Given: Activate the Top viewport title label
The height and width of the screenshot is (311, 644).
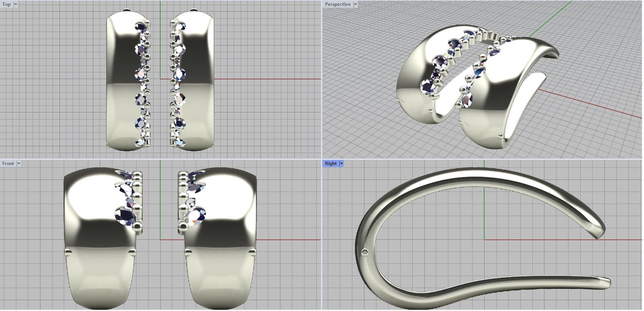Looking at the screenshot, I should [x=6, y=4].
